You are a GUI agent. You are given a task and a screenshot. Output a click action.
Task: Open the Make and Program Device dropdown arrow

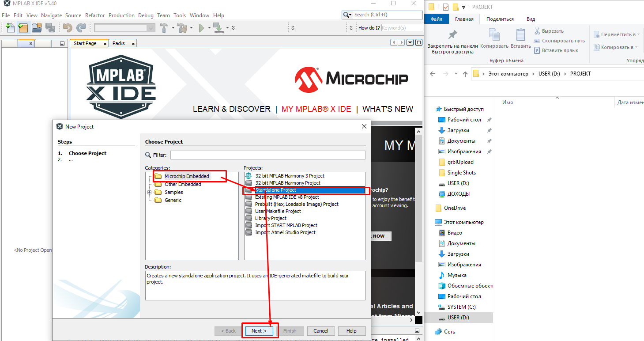[228, 28]
